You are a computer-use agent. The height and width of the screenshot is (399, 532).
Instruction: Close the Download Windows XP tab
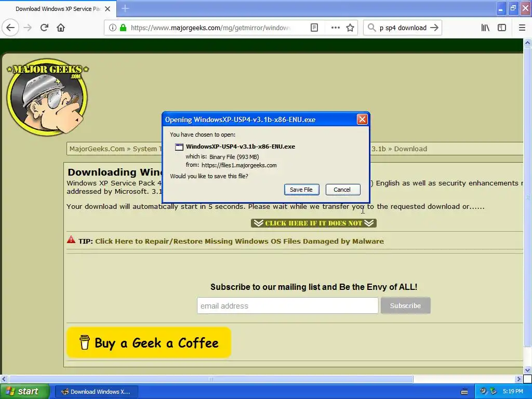tap(108, 9)
